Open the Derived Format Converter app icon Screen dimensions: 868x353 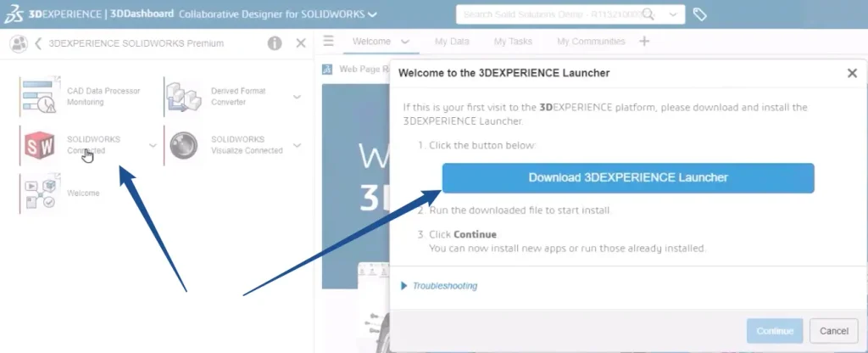pos(184,97)
